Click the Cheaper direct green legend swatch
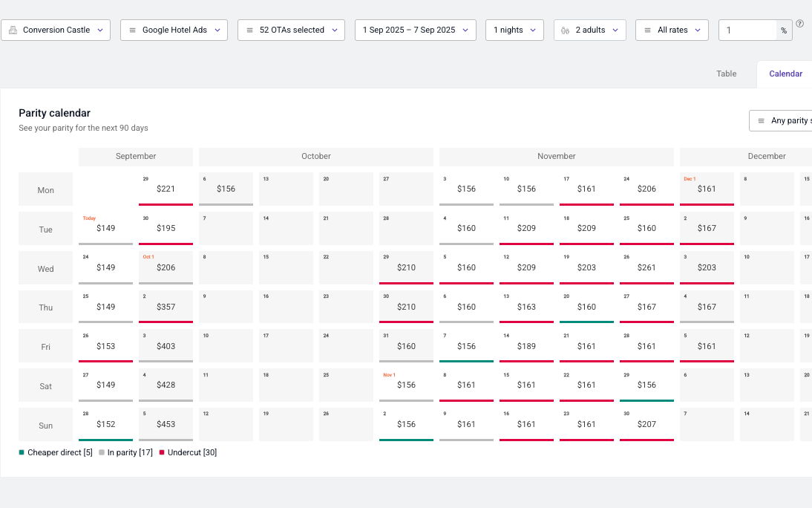Screen dimensions: 812x508 [22, 452]
